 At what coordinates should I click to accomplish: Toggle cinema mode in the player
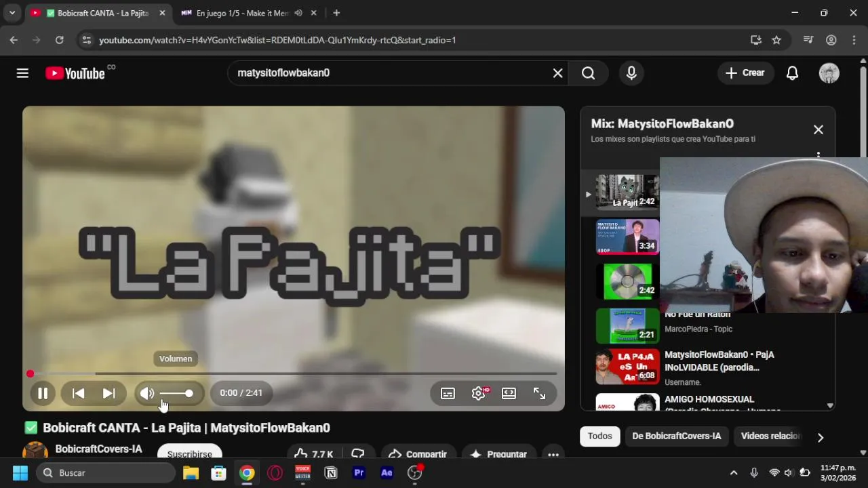pos(509,393)
